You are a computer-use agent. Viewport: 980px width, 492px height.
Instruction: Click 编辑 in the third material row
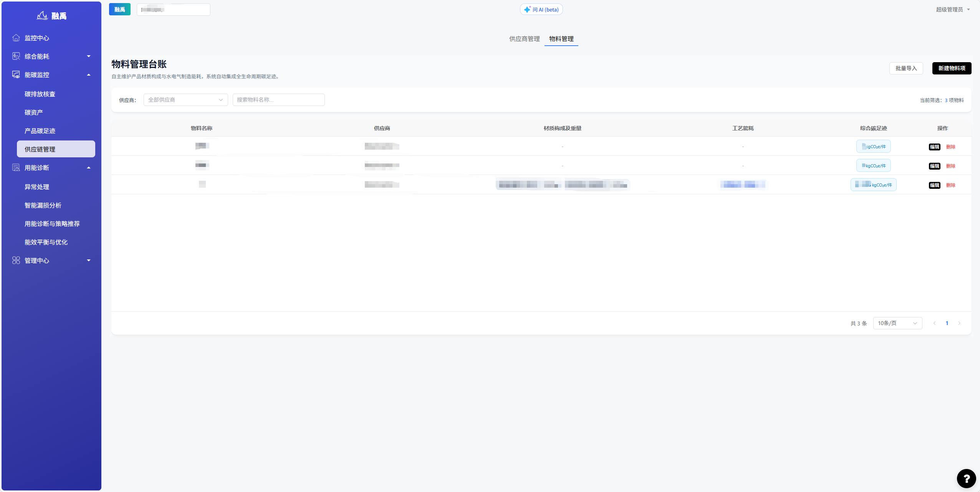pos(934,185)
